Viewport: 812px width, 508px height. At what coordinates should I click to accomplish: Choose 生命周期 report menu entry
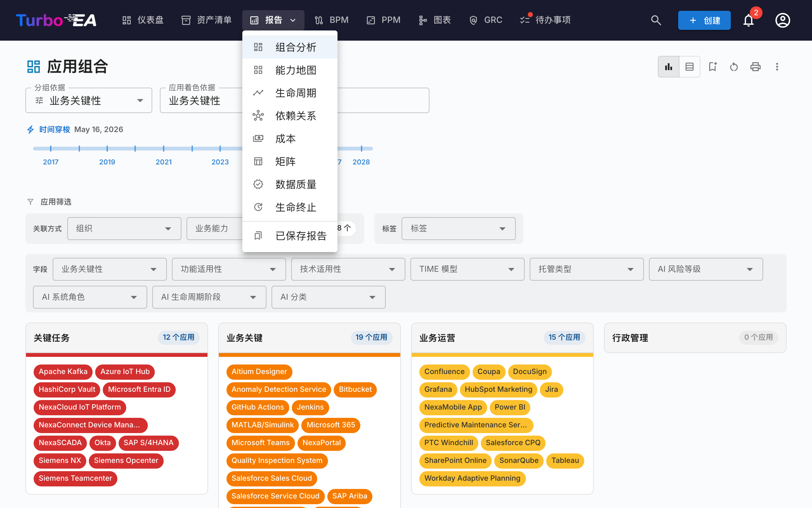(290, 93)
